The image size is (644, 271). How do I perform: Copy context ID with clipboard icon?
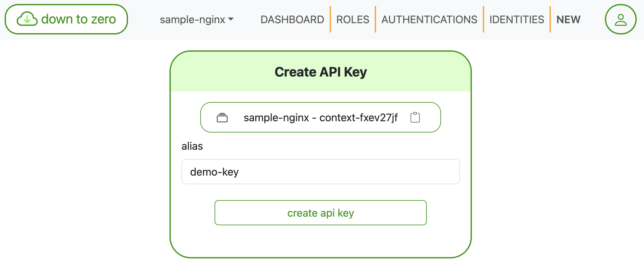(415, 117)
